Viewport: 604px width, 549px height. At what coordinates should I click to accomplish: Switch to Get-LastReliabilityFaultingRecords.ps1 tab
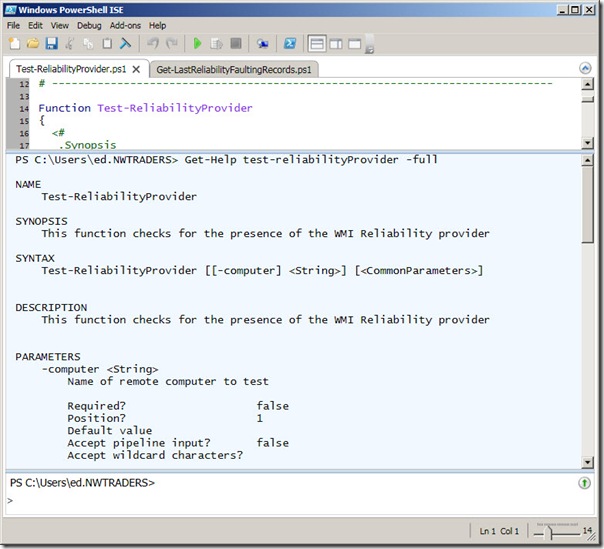[233, 70]
